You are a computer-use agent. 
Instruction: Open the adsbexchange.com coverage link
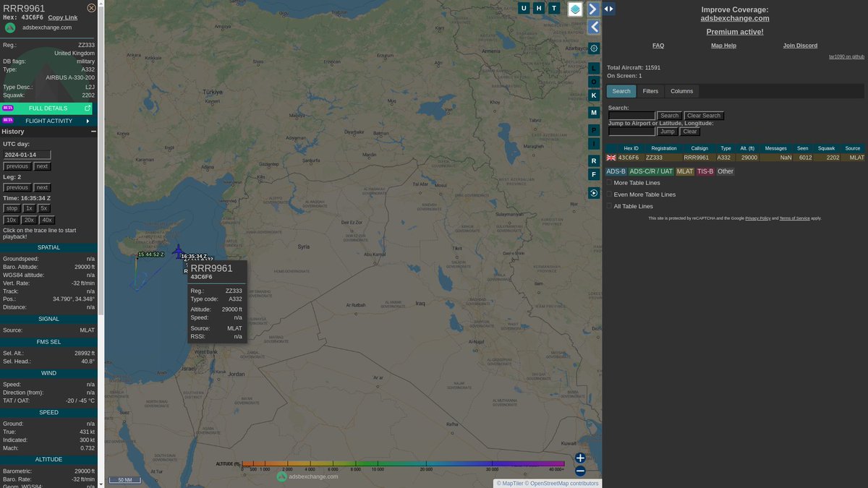pos(735,19)
